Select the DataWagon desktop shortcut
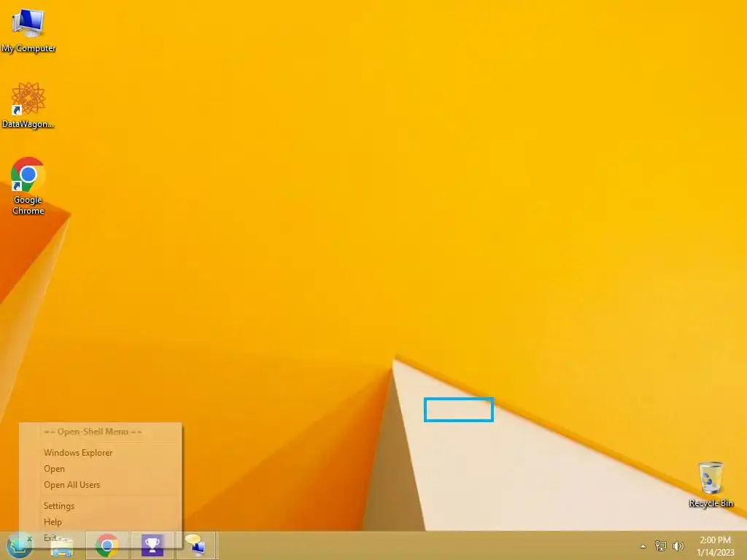The height and width of the screenshot is (560, 747). point(28,105)
